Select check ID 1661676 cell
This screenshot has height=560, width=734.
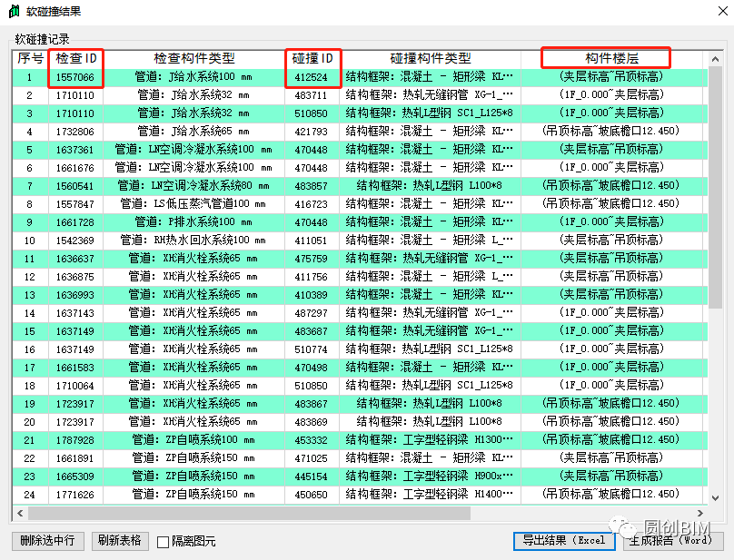point(75,168)
